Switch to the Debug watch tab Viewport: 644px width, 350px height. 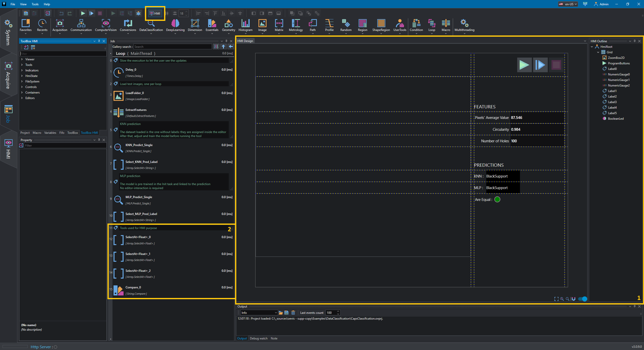tap(258, 338)
